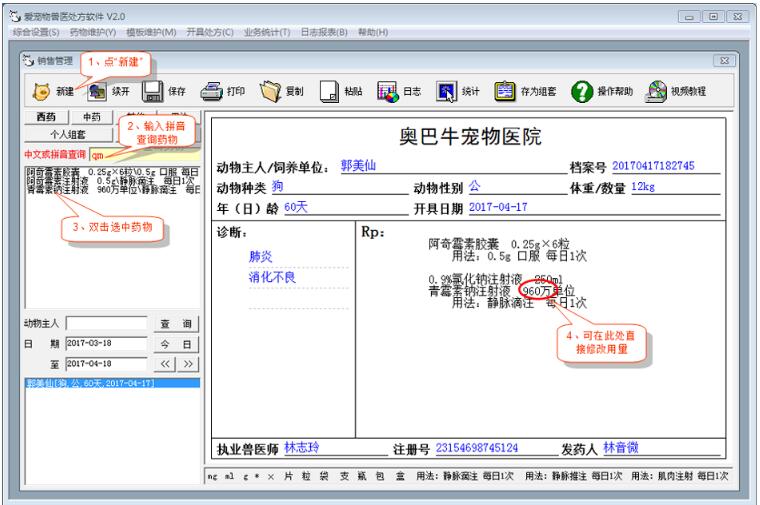760x505 pixels.
Task: Switch to the 西药 tab
Action: click(x=46, y=117)
